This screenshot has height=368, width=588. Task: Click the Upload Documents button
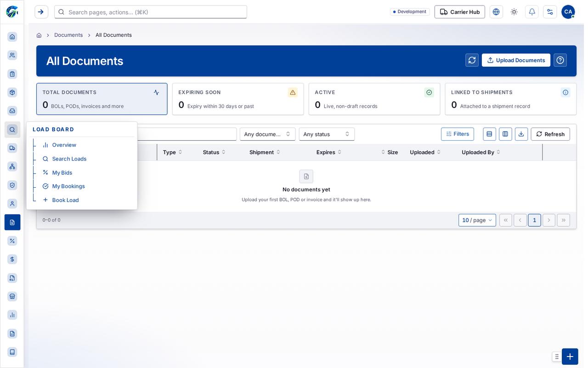pyautogui.click(x=516, y=60)
